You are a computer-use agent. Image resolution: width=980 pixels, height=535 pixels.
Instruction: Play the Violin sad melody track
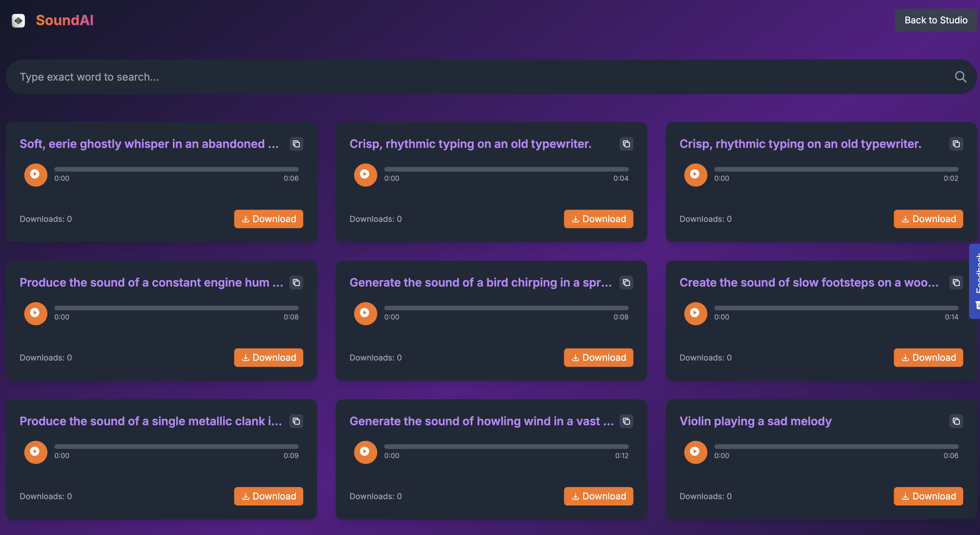(695, 452)
